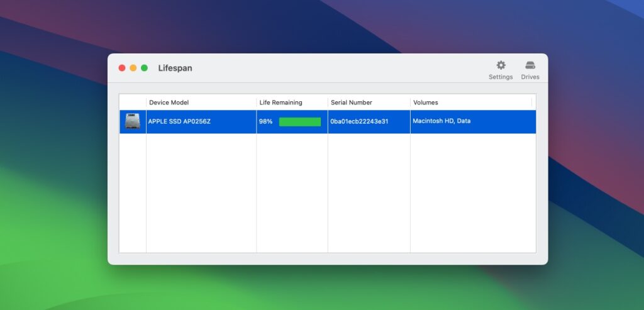This screenshot has width=644, height=310.
Task: Maximize the Lifespan window with green button
Action: [x=144, y=68]
